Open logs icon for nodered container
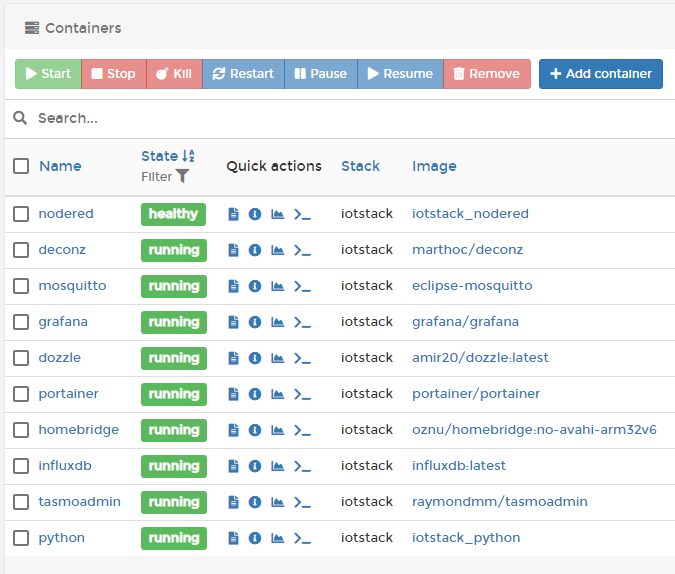Image resolution: width=675 pixels, height=574 pixels. tap(233, 214)
